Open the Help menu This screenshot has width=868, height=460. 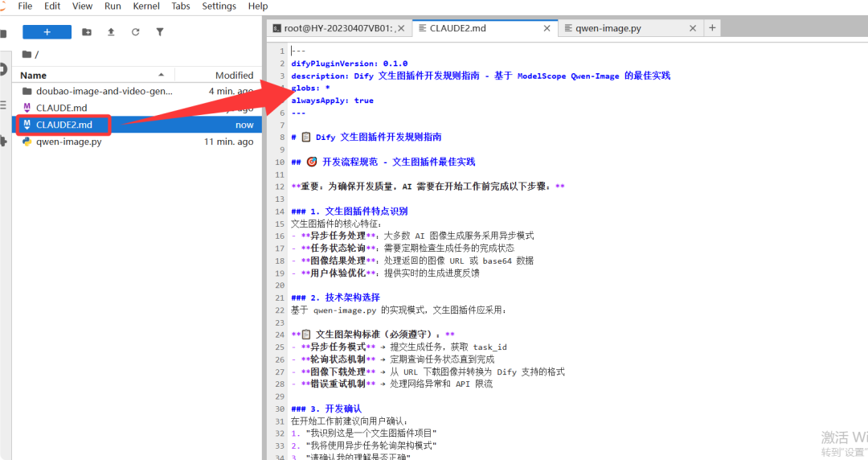[258, 6]
